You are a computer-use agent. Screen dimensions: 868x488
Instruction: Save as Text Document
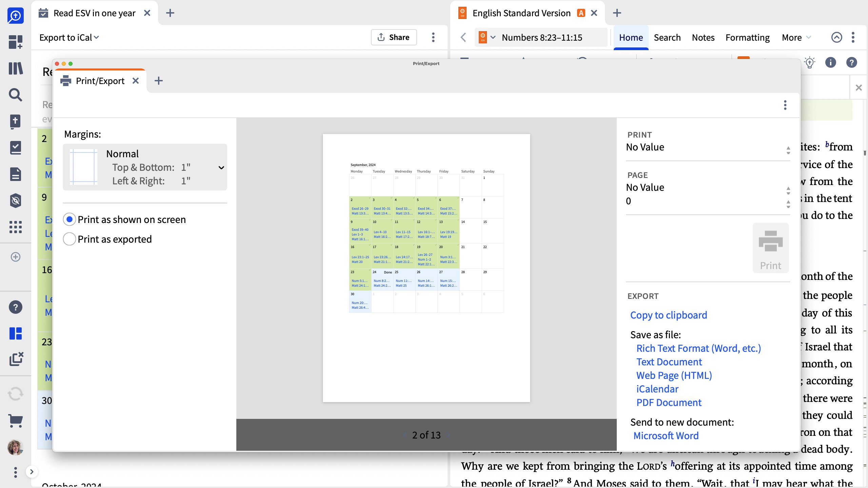tap(669, 362)
